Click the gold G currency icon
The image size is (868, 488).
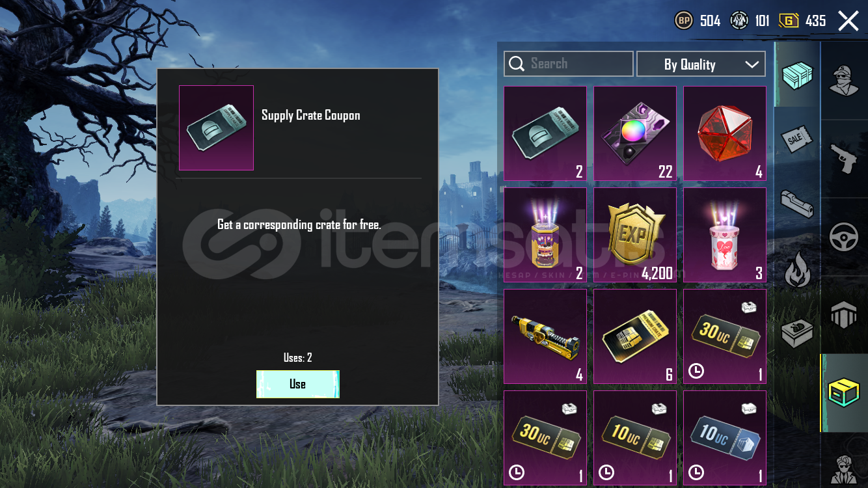(789, 21)
